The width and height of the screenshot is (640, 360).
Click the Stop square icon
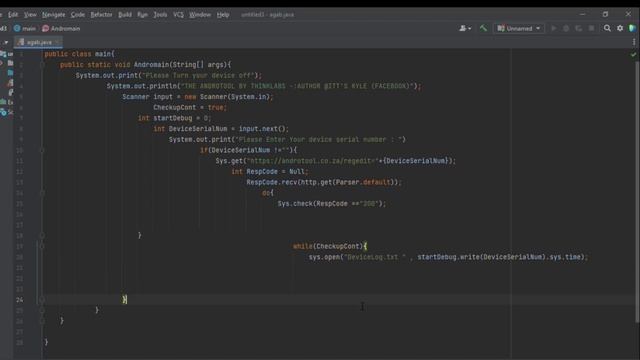pyautogui.click(x=591, y=28)
